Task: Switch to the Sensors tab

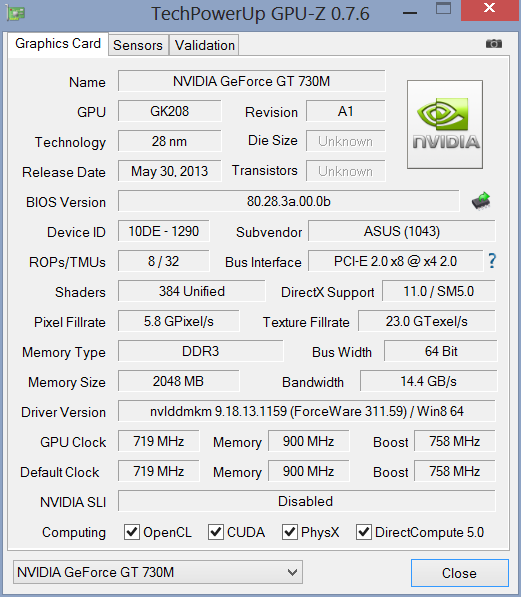Action: click(x=138, y=45)
